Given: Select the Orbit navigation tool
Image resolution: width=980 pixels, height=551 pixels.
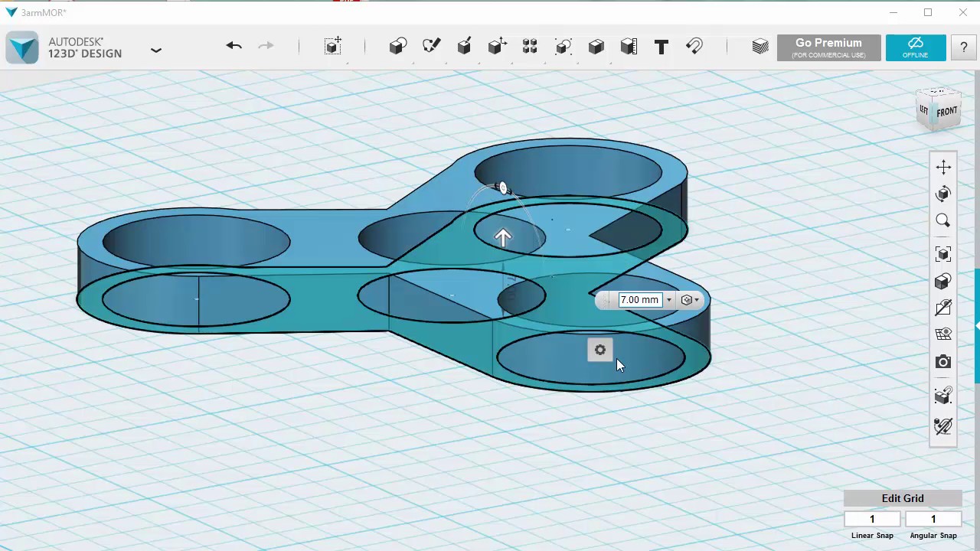Looking at the screenshot, I should [943, 194].
